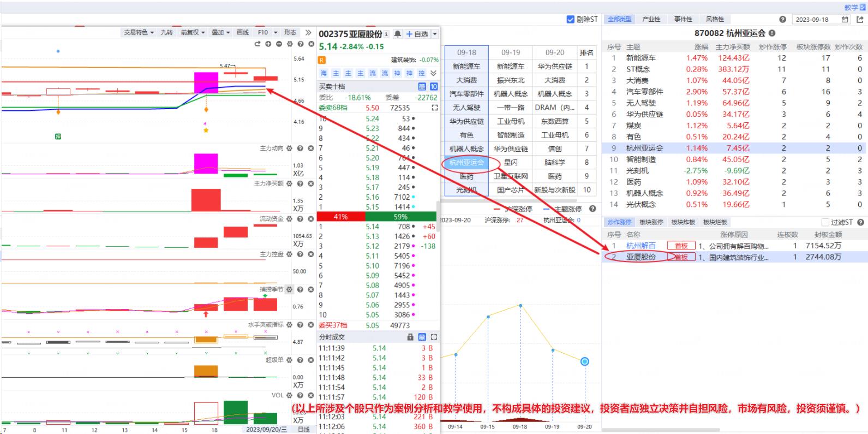This screenshot has width=868, height=434.
Task: Open help for 主力控盘 indicator
Action: (300, 254)
